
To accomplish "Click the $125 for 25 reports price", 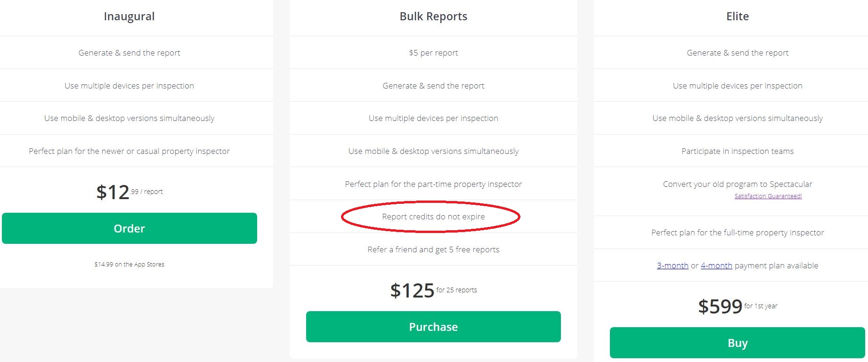I will pos(433,290).
